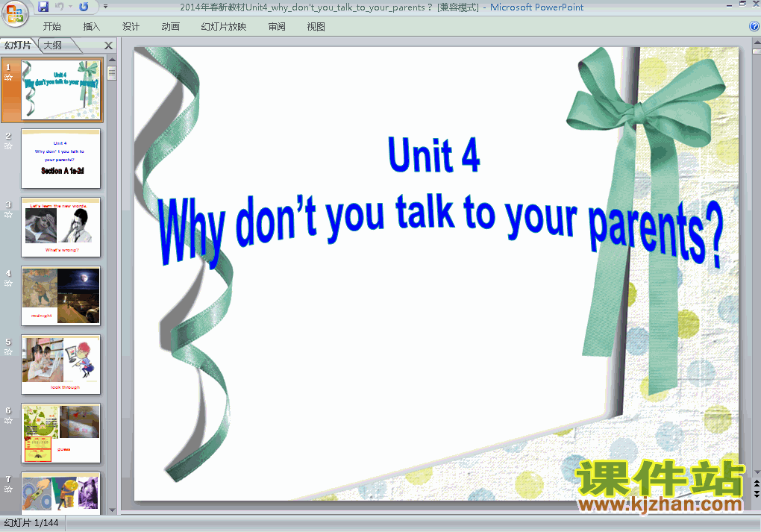Click animation star icon beside slide 4
The width and height of the screenshot is (761, 532).
[x=8, y=283]
